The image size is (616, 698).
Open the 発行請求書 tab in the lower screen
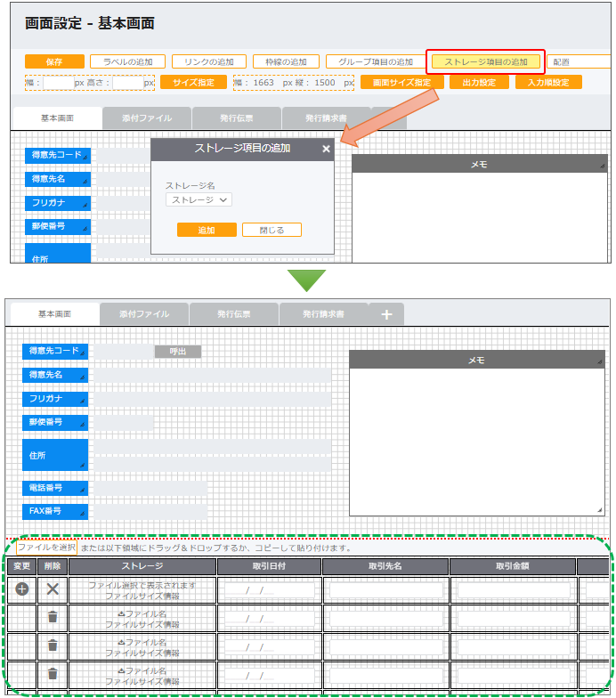(324, 314)
